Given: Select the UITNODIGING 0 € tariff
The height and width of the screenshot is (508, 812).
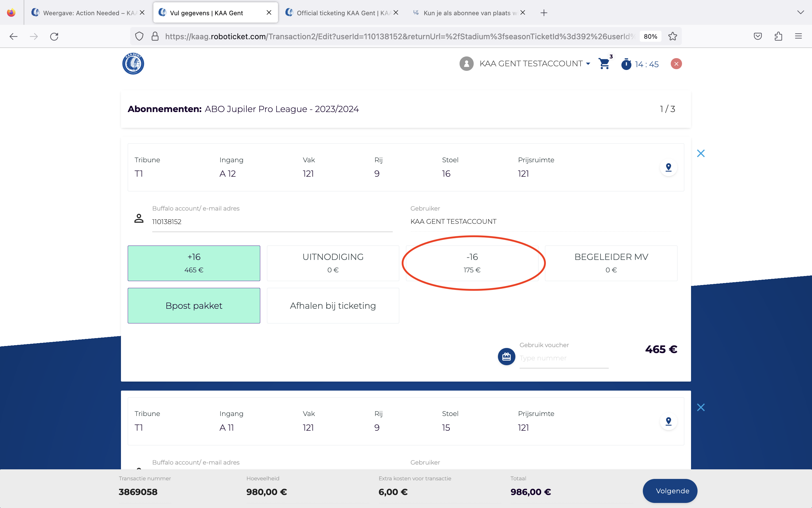Looking at the screenshot, I should click(333, 263).
